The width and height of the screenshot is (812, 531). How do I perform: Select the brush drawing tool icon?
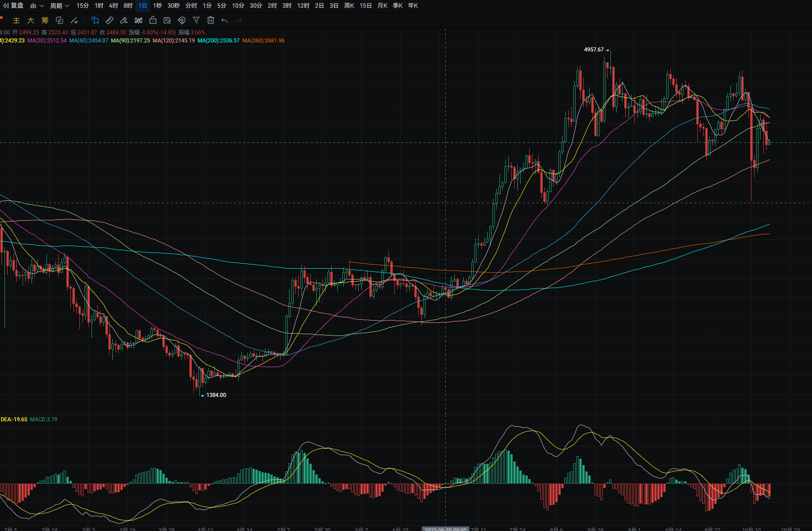(x=124, y=20)
